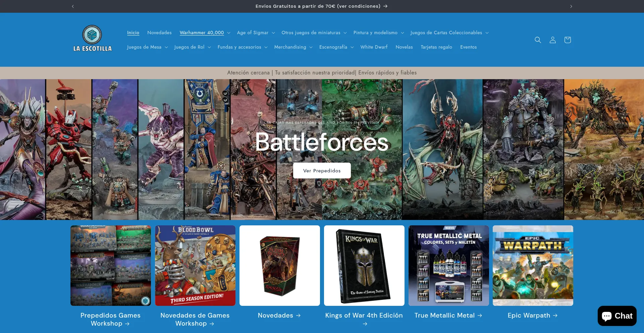The height and width of the screenshot is (333, 644).
Task: Expand the Warhammer 40,000 dropdown
Action: [x=205, y=33]
